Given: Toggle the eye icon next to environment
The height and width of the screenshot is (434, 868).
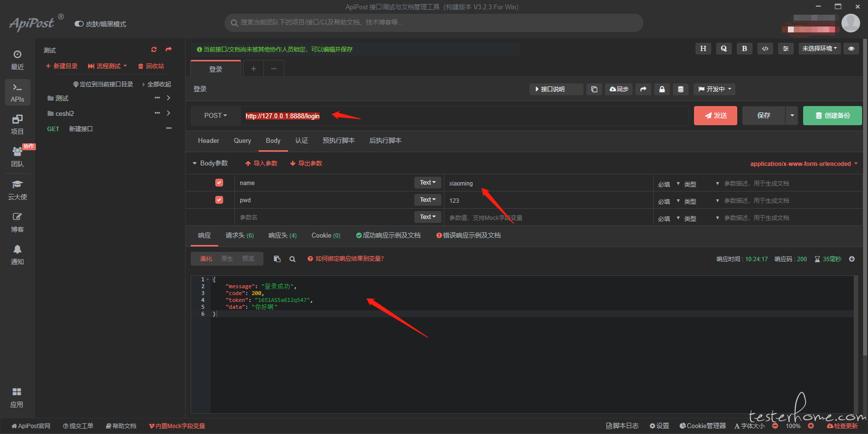Looking at the screenshot, I should 851,49.
